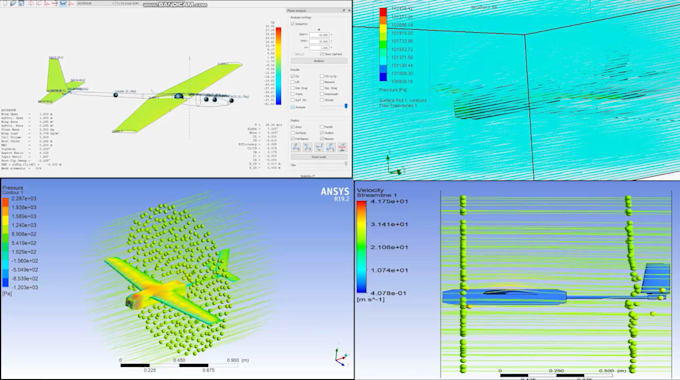Enable the Downwash checkbox
Screen dimensions: 680x380
click(x=322, y=94)
